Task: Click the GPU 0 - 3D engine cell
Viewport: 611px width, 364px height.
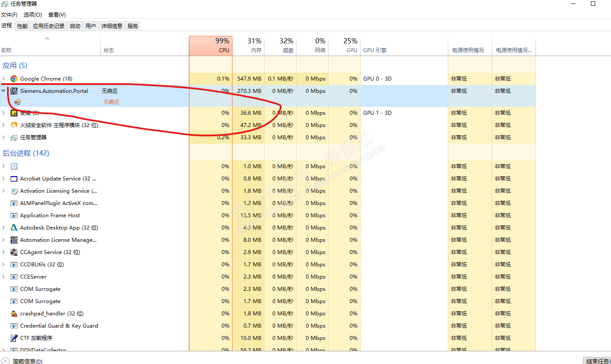Action: click(377, 79)
